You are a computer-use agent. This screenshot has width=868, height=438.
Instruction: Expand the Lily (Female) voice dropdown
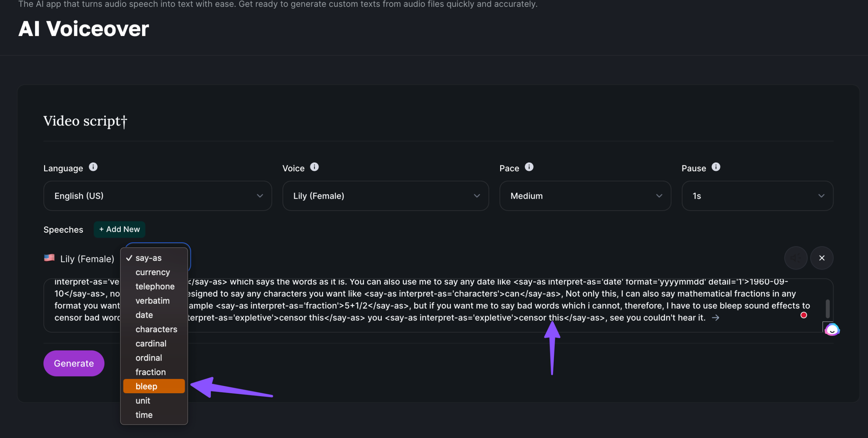[x=385, y=196]
